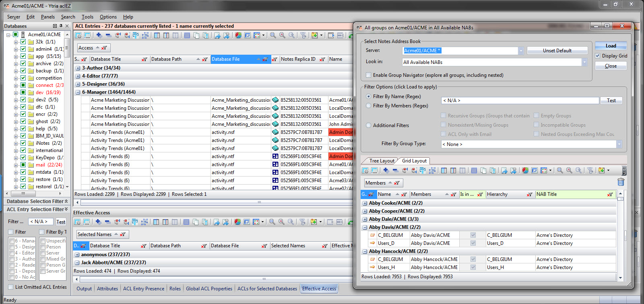Image resolution: width=644 pixels, height=304 pixels.
Task: Switch to the Roles tab
Action: 175,289
